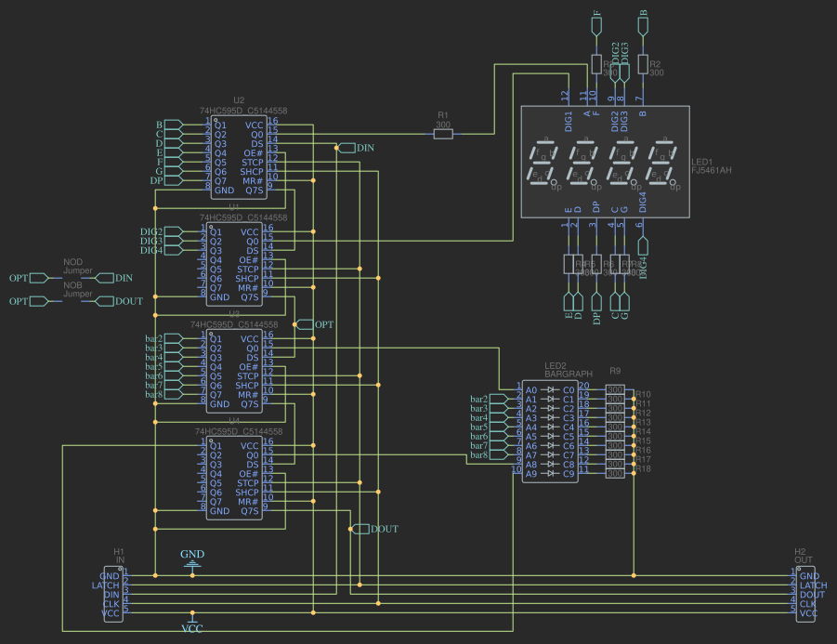Select the R2 300 ohm resistor
This screenshot has height=644, width=837.
[643, 64]
